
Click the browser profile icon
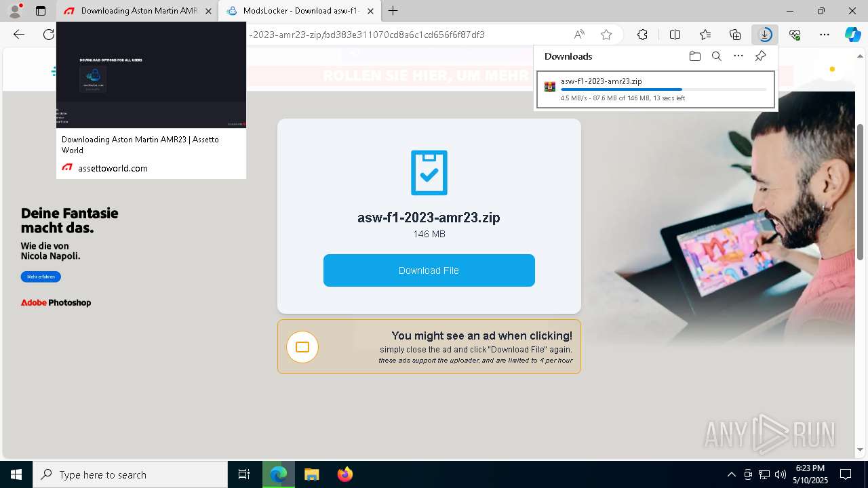click(14, 11)
